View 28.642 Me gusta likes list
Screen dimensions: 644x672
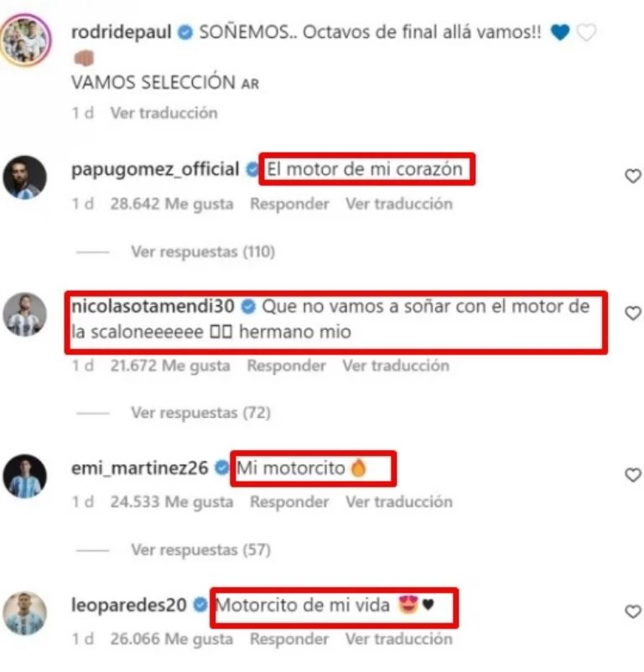172,204
